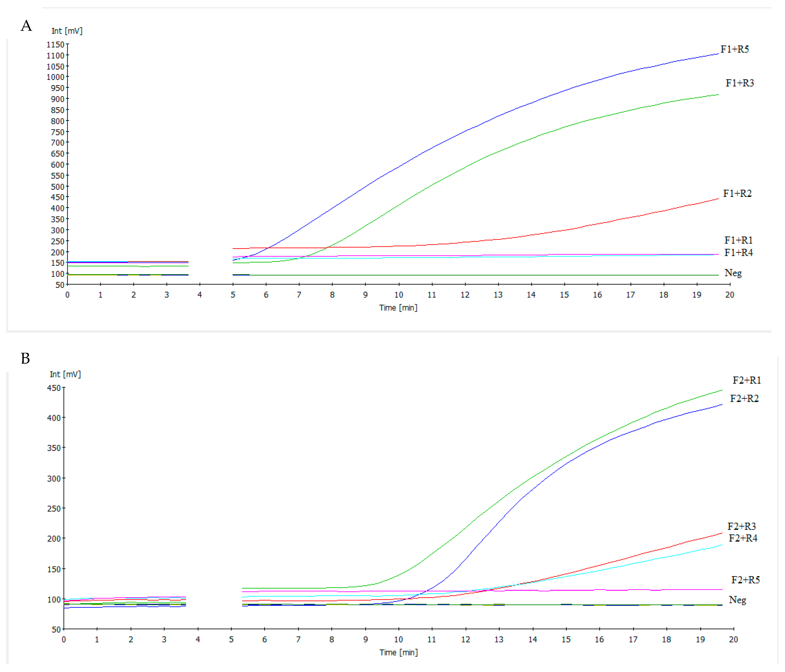Click the F2+R1 curve label in panel B
Viewport: 785px width, 672px height.
click(746, 380)
